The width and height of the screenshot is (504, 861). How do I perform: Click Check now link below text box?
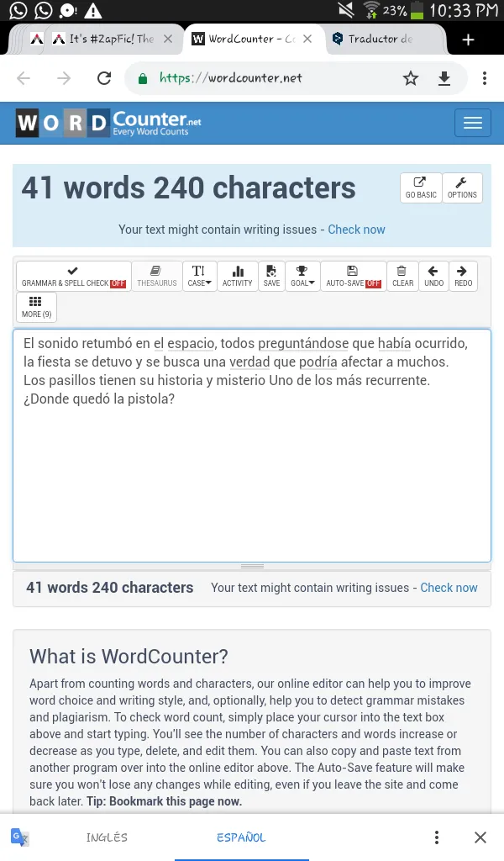click(449, 588)
